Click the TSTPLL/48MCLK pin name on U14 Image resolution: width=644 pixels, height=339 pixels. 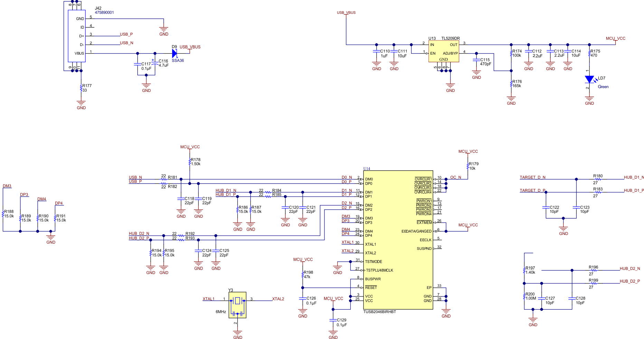(379, 270)
